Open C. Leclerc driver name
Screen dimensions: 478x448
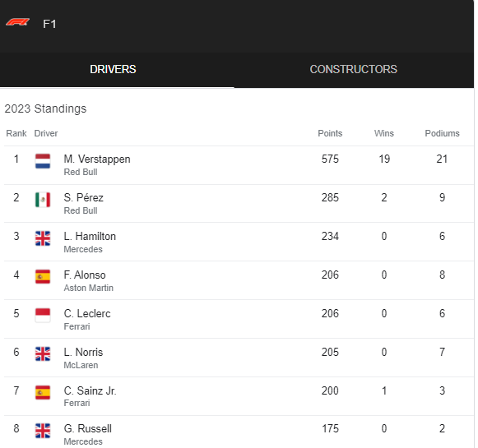click(x=87, y=314)
